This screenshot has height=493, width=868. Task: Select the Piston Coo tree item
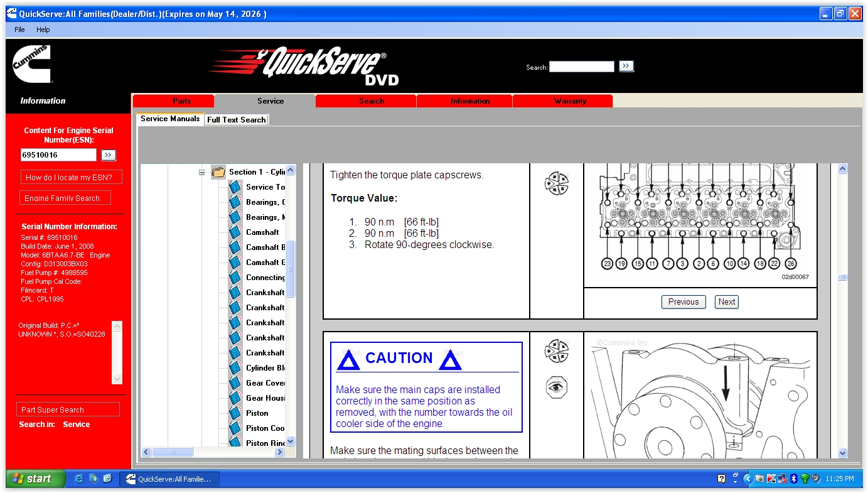[x=265, y=428]
